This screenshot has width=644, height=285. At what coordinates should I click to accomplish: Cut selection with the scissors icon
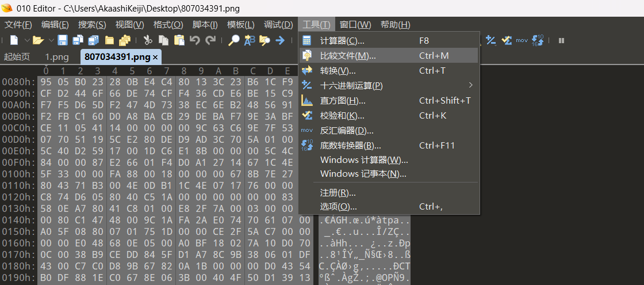pyautogui.click(x=148, y=40)
